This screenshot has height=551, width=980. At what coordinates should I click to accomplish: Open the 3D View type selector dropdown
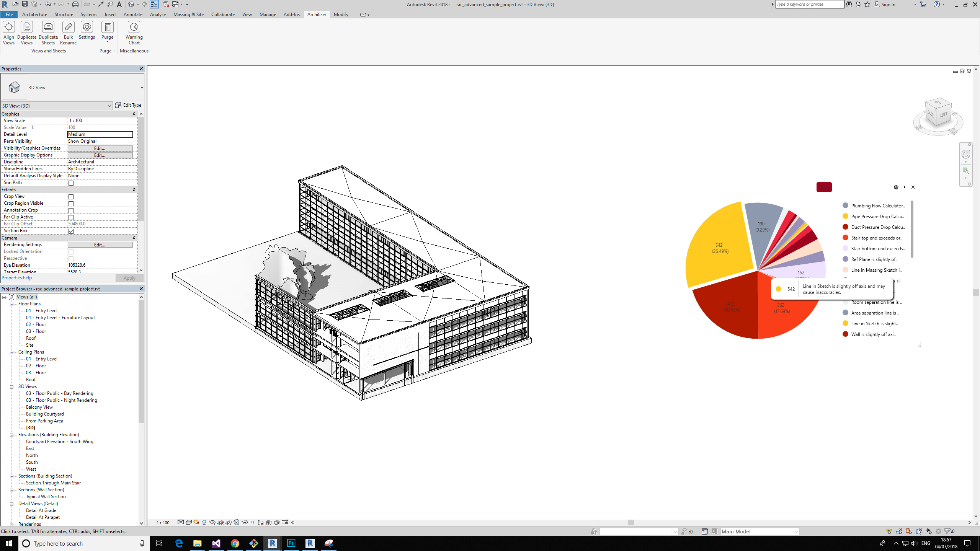(x=142, y=88)
